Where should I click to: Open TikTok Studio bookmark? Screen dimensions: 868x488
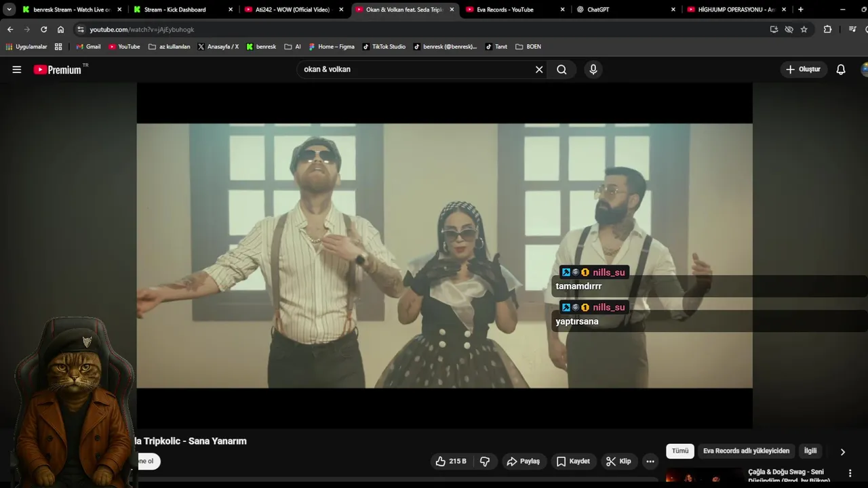384,47
